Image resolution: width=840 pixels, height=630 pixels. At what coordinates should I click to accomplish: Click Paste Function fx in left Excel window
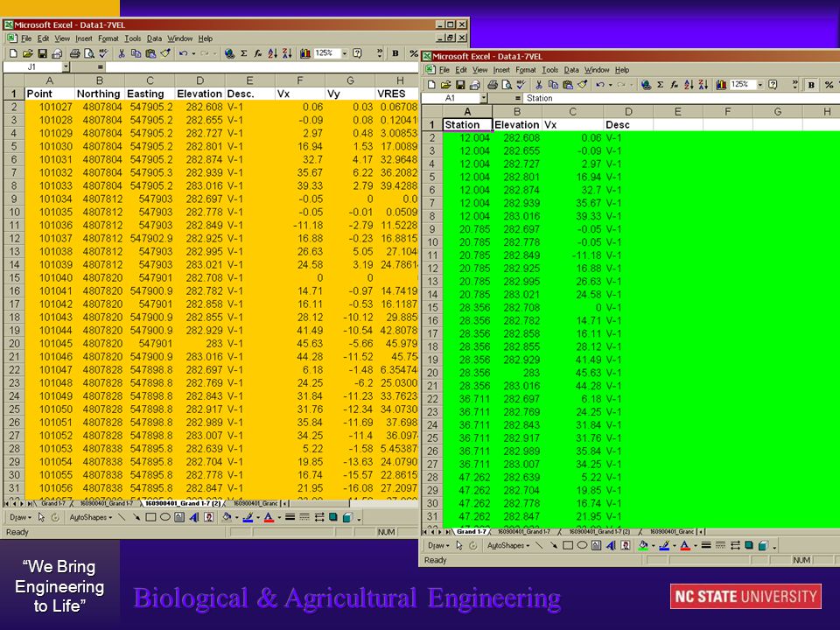click(258, 53)
